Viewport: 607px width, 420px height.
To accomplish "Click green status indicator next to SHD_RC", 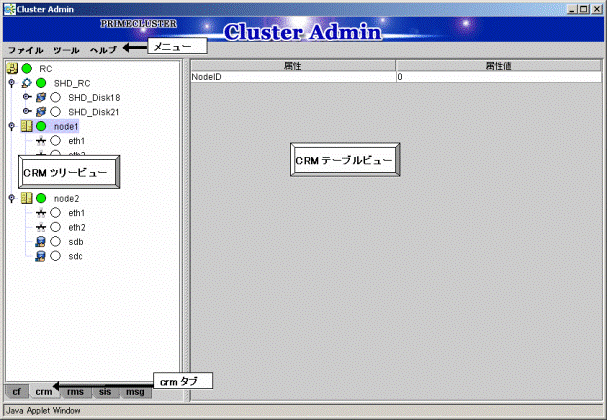I will click(x=41, y=83).
